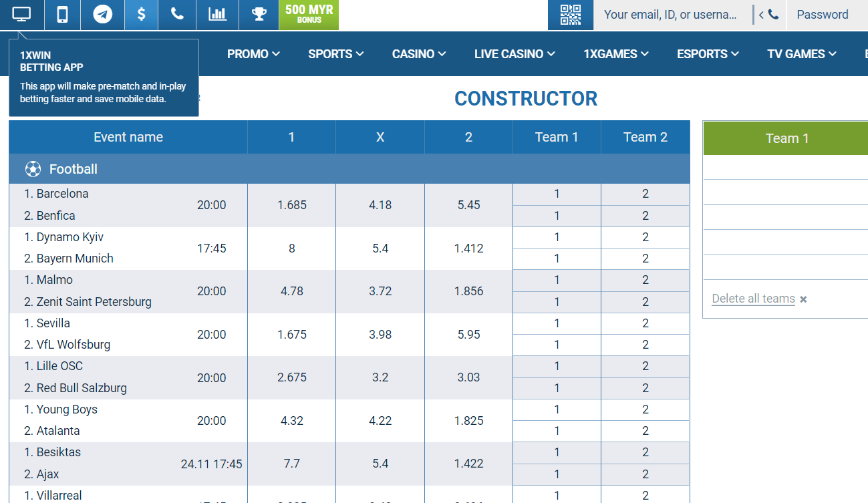
Task: Select odds 1.825 for Atalanta win
Action: (468, 421)
